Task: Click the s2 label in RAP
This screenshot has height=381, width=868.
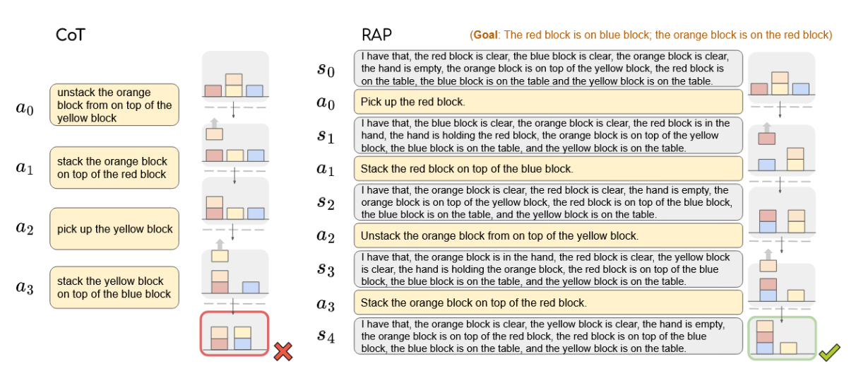Action: point(326,202)
